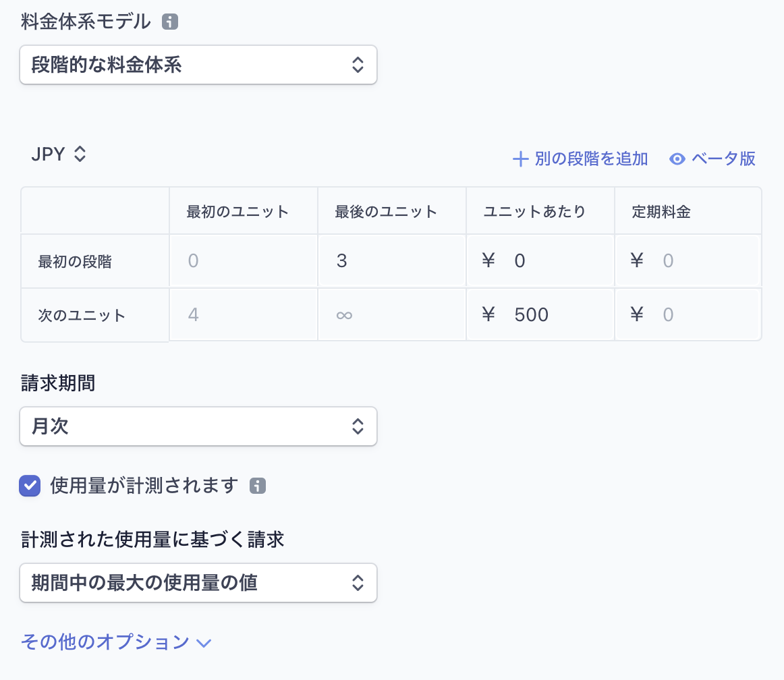Uncheck the 使用量が計測されます checkbox

click(x=30, y=486)
